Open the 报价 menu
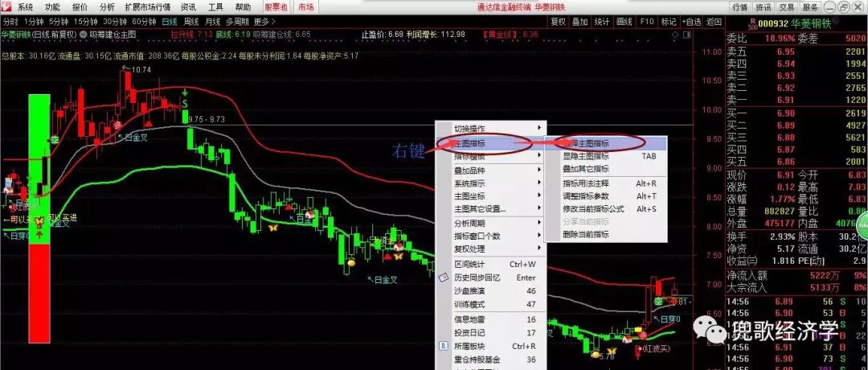This screenshot has height=370, width=868. (x=80, y=7)
